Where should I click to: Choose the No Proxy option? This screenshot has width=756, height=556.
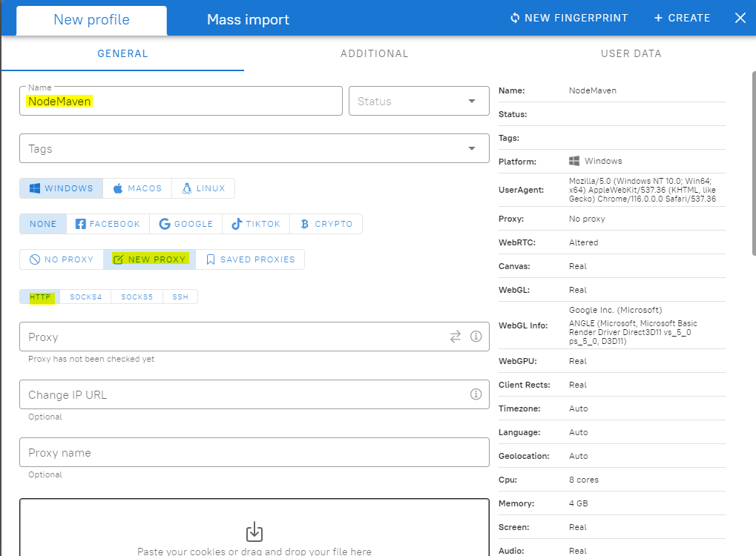[x=62, y=259]
